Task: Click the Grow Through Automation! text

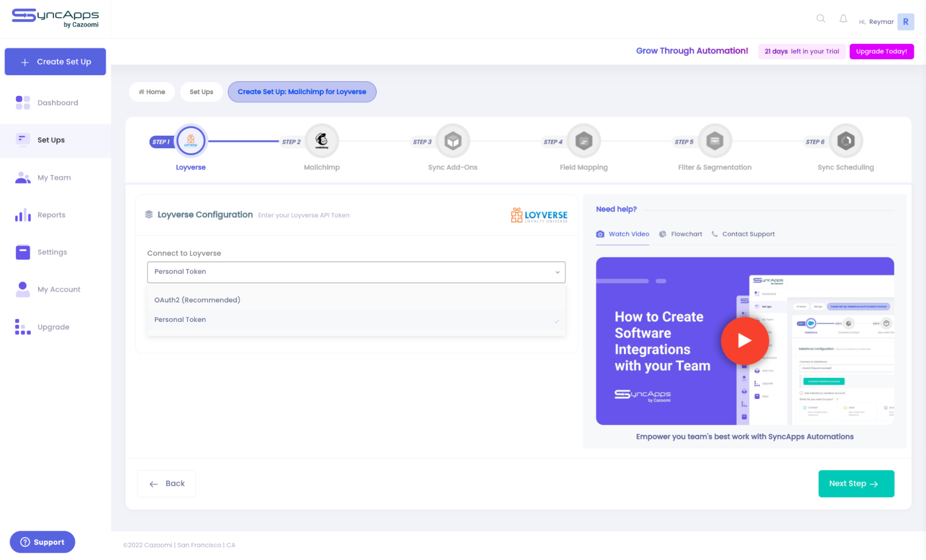Action: point(692,51)
